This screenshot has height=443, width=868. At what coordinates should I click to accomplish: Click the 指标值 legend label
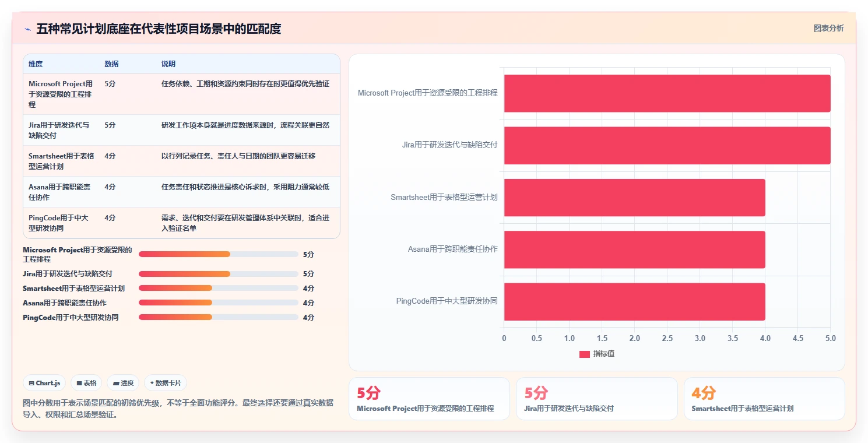(x=604, y=354)
